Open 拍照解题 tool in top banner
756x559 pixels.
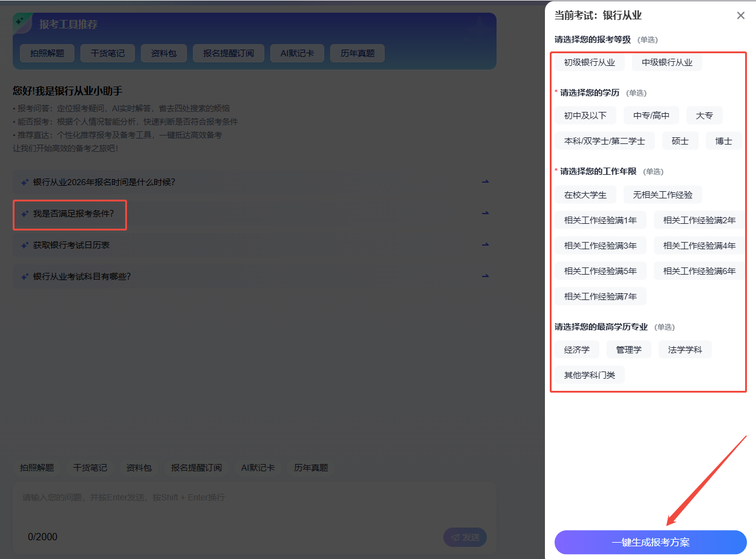[x=47, y=53]
